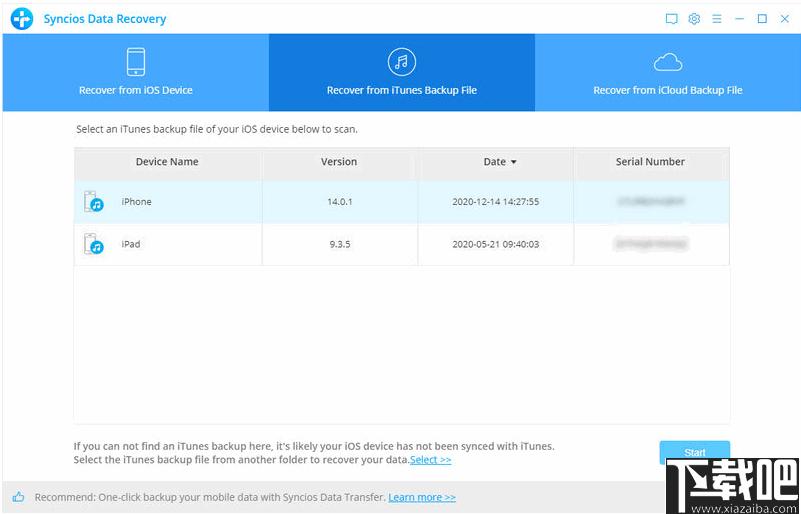The width and height of the screenshot is (801, 514).
Task: Minimize the Syncios window
Action: point(739,19)
